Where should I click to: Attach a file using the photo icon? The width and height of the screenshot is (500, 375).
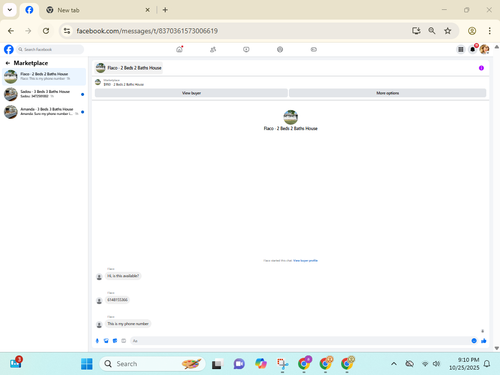(106, 341)
